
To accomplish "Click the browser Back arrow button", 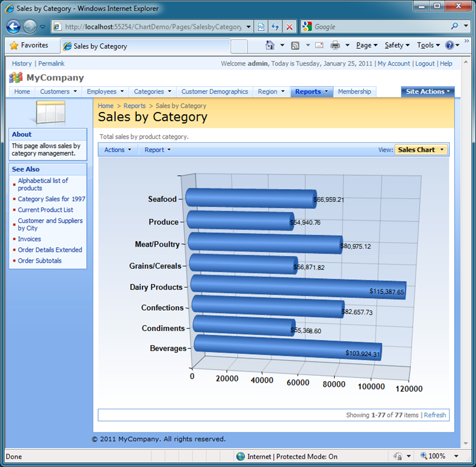I will [x=13, y=27].
